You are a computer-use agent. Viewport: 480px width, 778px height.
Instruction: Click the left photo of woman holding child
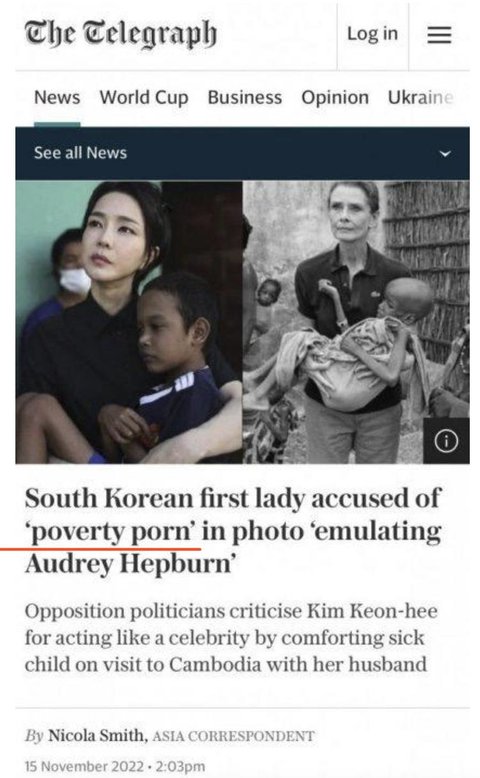tap(129, 322)
